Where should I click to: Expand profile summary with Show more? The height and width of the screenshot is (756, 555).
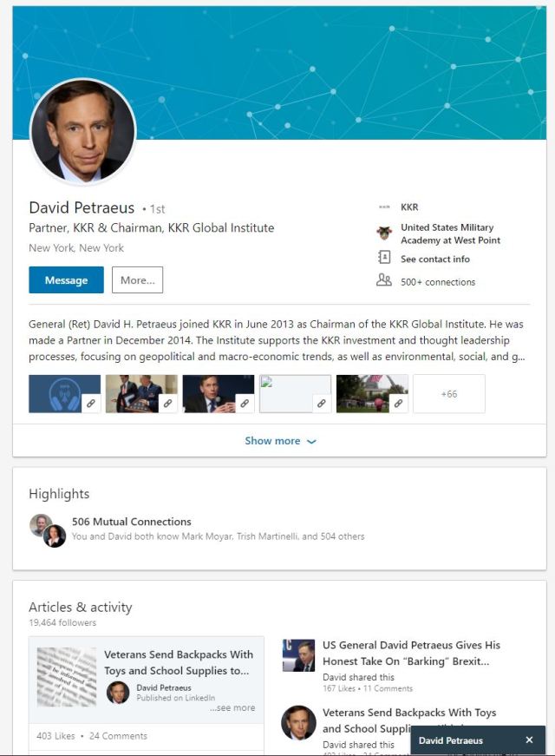point(279,441)
